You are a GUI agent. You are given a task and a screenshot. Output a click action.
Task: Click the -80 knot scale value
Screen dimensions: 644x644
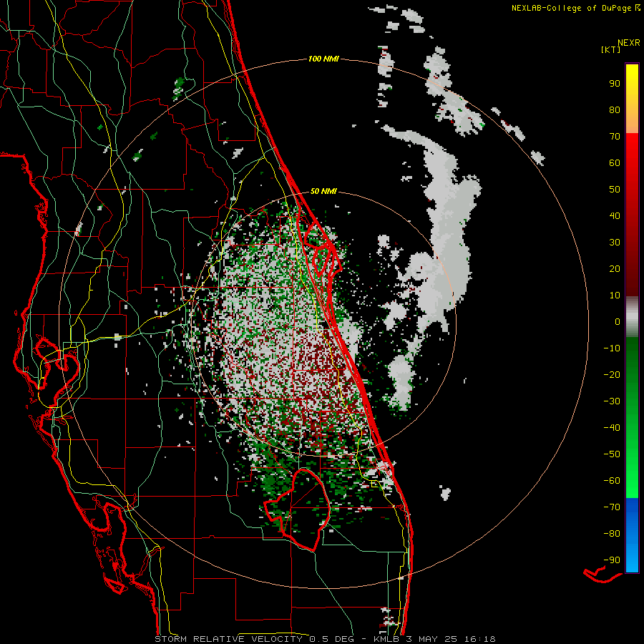click(x=612, y=534)
